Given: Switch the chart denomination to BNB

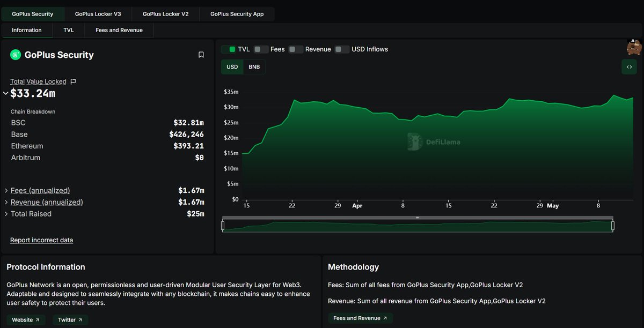Looking at the screenshot, I should tap(254, 67).
